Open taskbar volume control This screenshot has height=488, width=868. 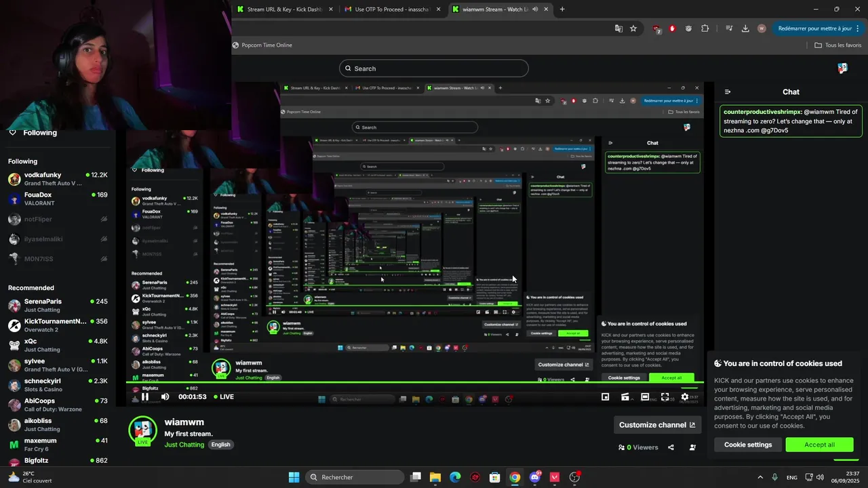(x=820, y=477)
